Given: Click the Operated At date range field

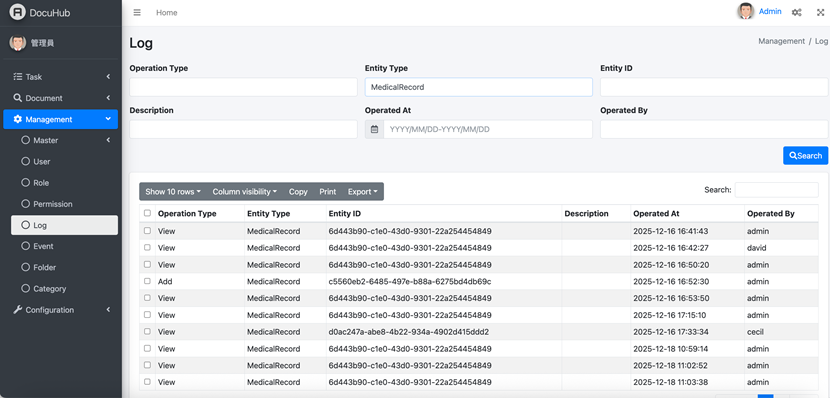Looking at the screenshot, I should 488,129.
